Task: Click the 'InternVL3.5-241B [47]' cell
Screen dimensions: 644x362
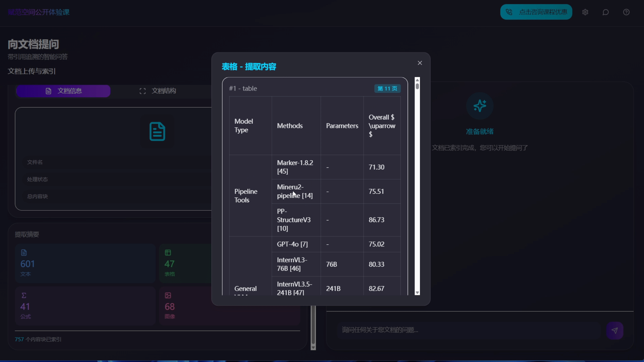Action: pyautogui.click(x=296, y=286)
